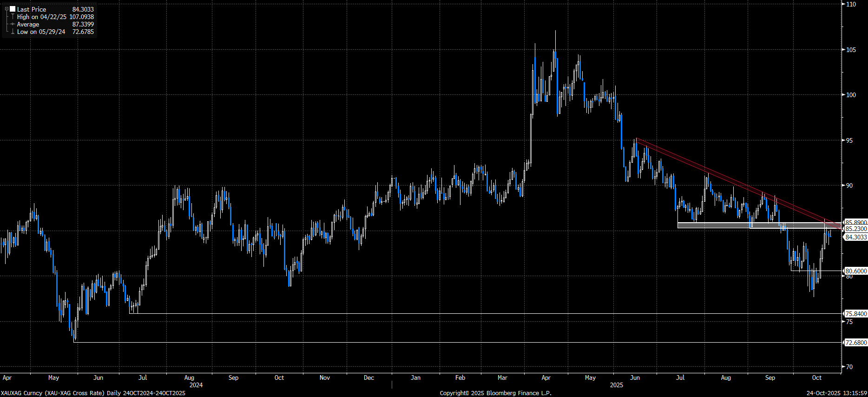Select the 75.8400 price level label

point(855,314)
